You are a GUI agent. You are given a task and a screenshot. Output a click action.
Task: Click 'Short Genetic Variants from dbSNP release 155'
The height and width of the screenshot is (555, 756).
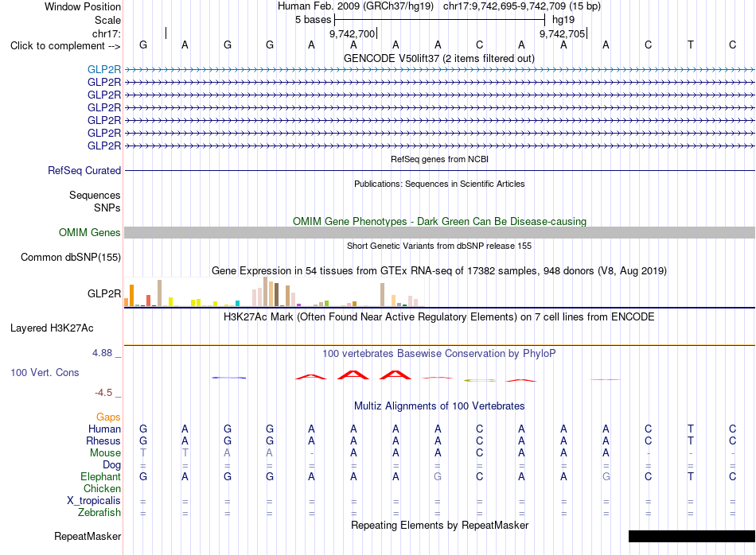(439, 246)
